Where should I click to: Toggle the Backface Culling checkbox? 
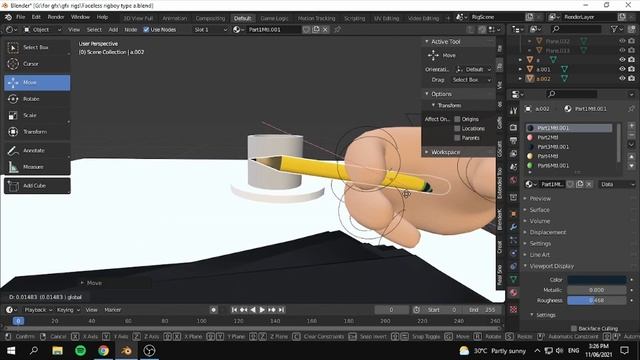point(574,329)
